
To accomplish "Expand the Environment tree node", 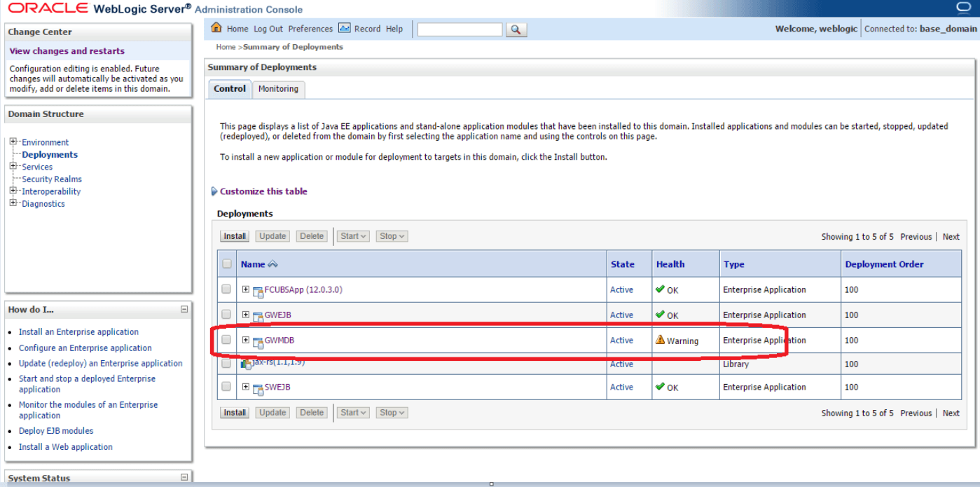I will coord(13,142).
